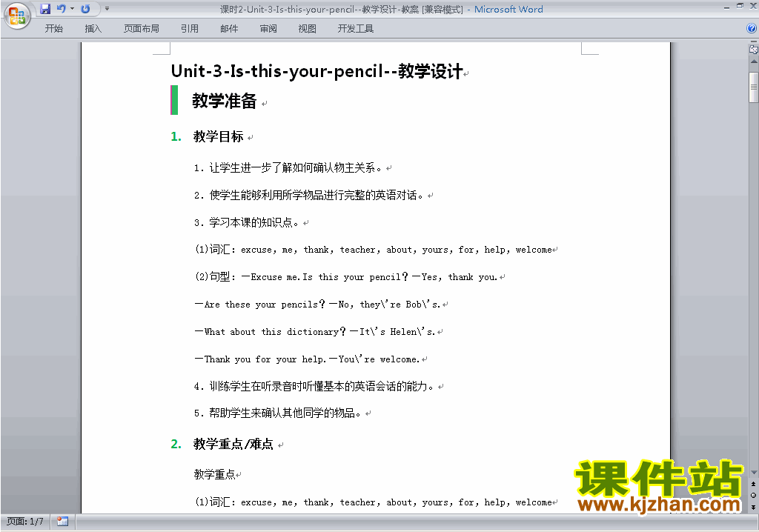Open the 审阅 ribbon tab
The height and width of the screenshot is (532, 759).
pos(268,29)
